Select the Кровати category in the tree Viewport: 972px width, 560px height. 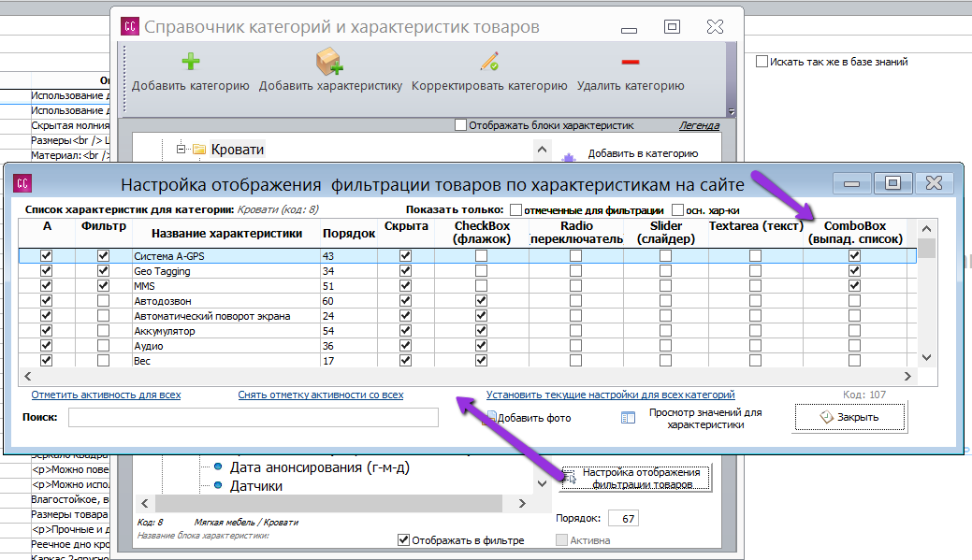(238, 150)
